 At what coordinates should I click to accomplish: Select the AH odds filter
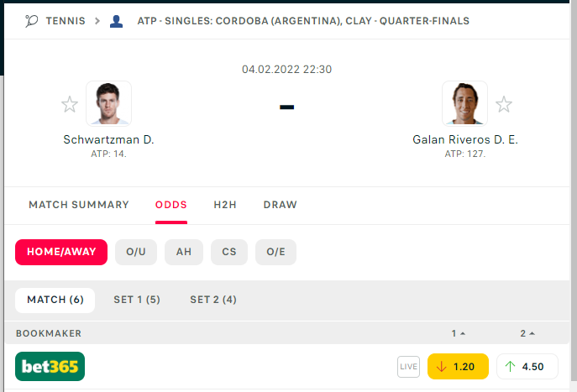pos(184,252)
